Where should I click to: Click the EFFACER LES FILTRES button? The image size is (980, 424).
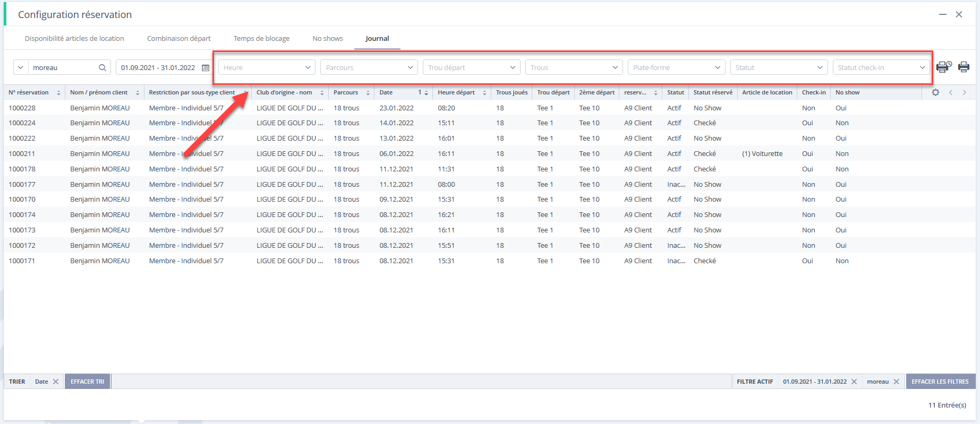click(940, 382)
